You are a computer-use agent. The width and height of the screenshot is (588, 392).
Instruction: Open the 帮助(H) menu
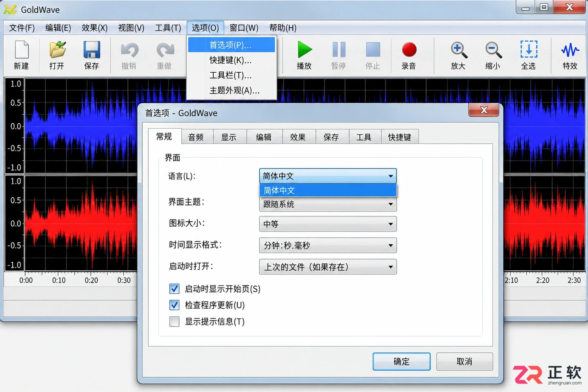pyautogui.click(x=283, y=28)
